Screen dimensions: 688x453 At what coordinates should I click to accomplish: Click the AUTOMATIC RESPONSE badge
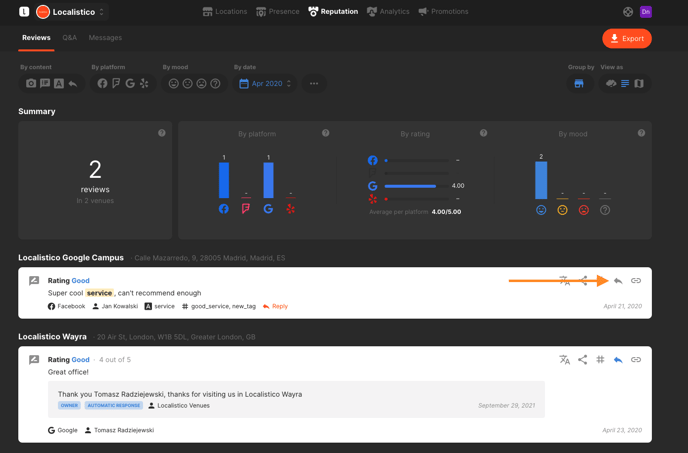pos(114,406)
